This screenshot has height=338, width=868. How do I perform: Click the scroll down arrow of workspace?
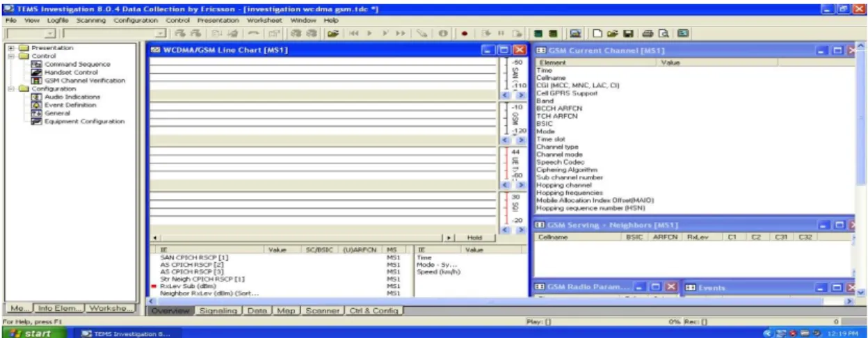click(862, 293)
